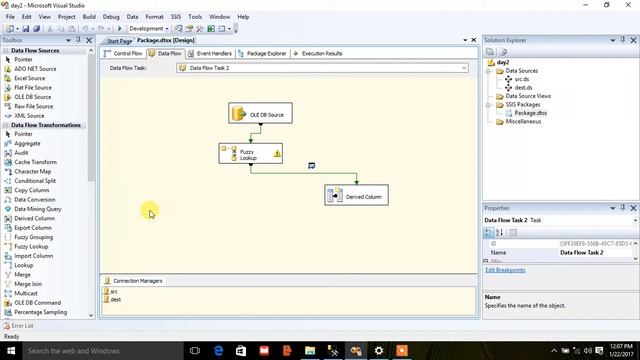Open the Development configuration dropdown
The image size is (640, 360).
point(167,29)
